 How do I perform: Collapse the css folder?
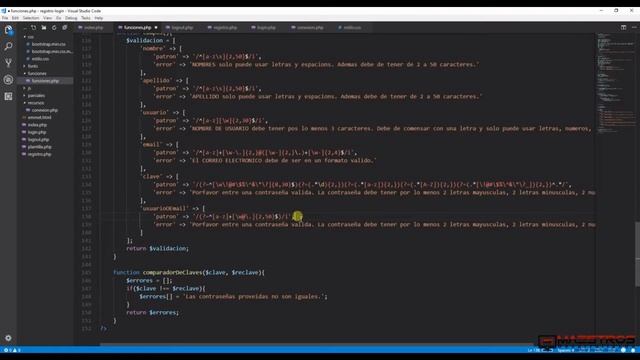pyautogui.click(x=31, y=37)
